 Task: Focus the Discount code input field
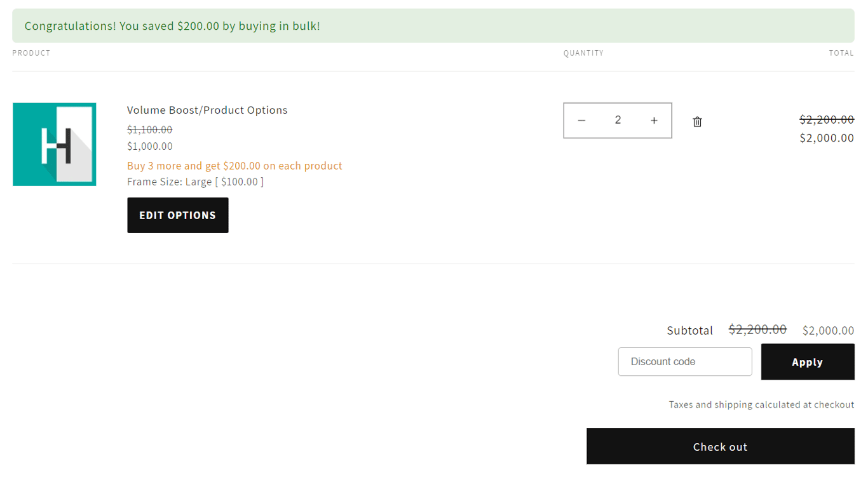click(685, 361)
